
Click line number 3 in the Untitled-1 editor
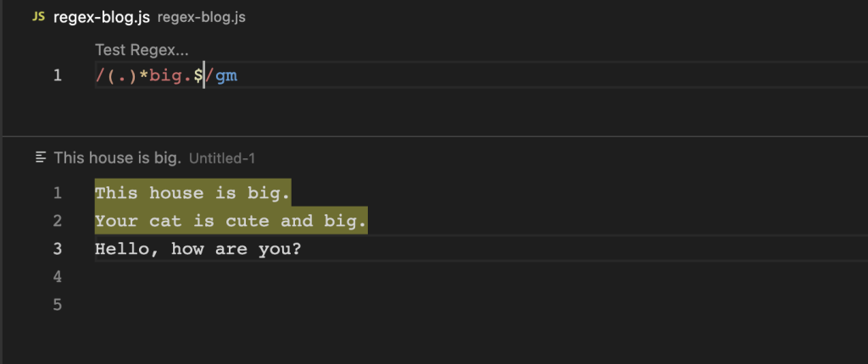tap(57, 250)
